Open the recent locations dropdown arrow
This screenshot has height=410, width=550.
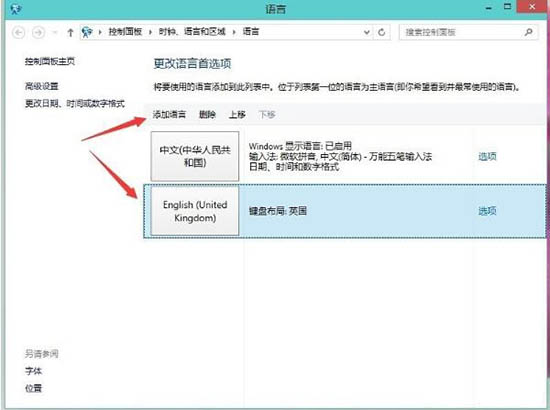[x=55, y=33]
